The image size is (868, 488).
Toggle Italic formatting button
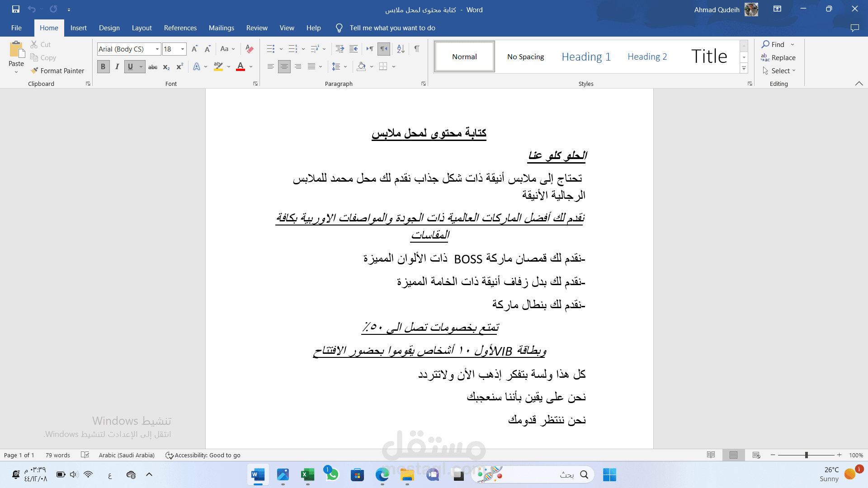117,67
